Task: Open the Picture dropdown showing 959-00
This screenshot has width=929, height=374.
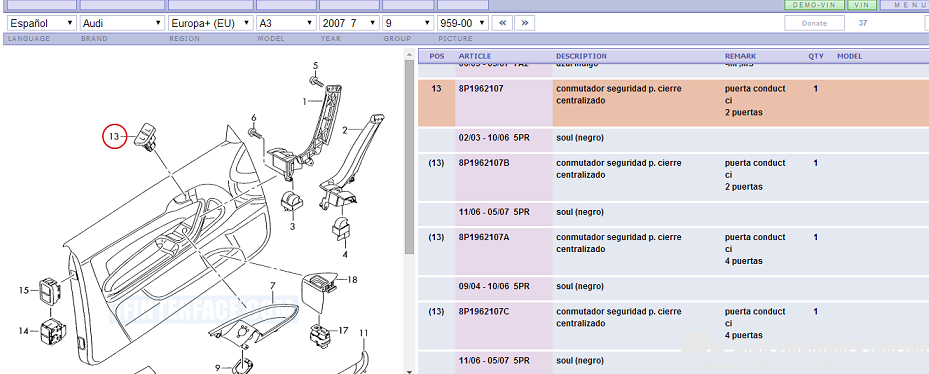Action: (463, 23)
